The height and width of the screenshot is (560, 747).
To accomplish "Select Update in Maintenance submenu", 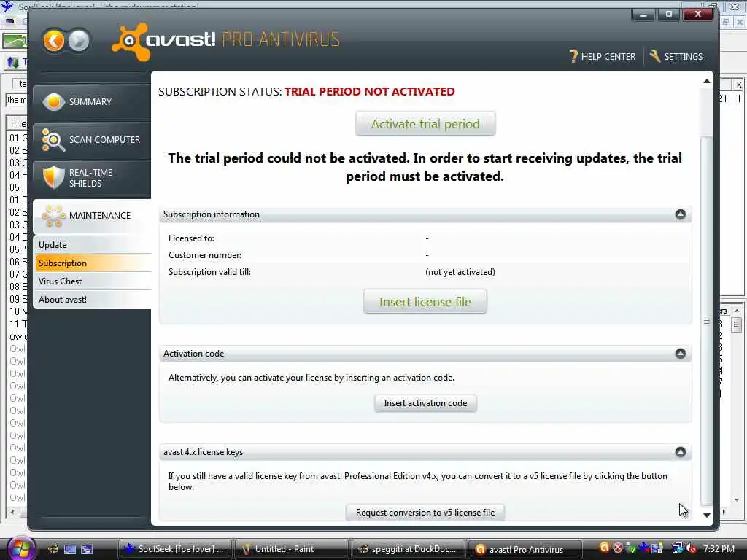I will [93, 245].
